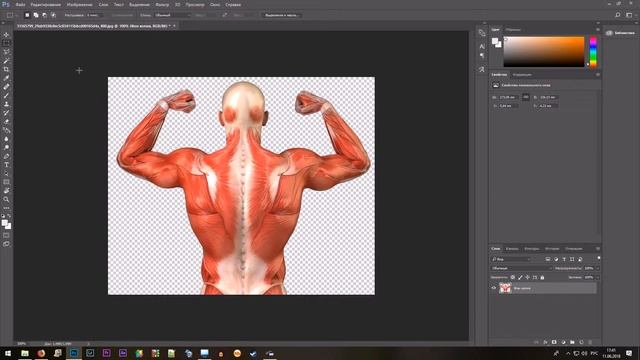Image resolution: width=640 pixels, height=360 pixels.
Task: Select the Dodge tool
Action: coord(6,147)
